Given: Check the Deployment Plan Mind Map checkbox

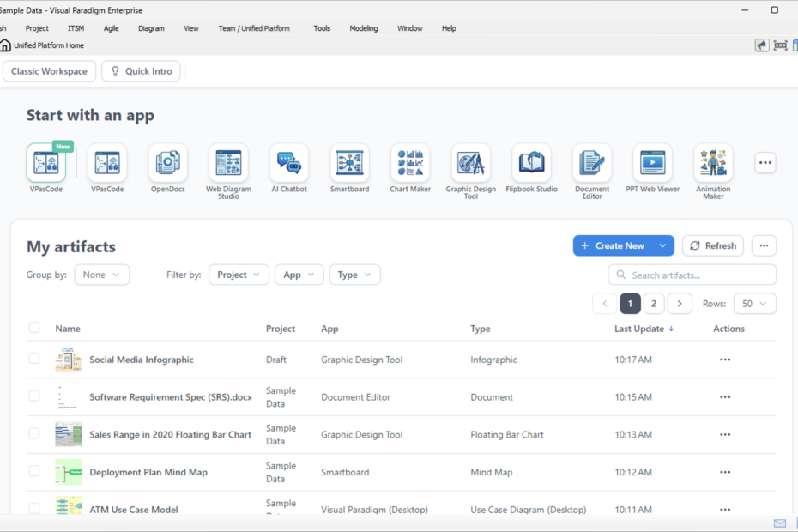Looking at the screenshot, I should pyautogui.click(x=34, y=471).
